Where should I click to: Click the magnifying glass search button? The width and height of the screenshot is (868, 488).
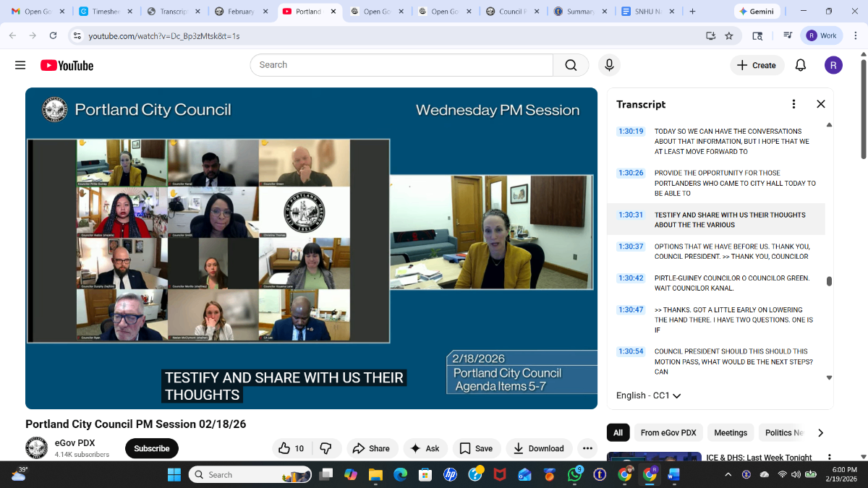click(x=571, y=65)
